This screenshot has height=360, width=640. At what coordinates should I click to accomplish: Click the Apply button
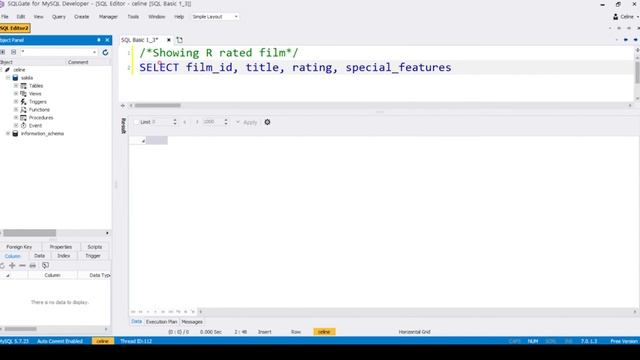pos(250,122)
